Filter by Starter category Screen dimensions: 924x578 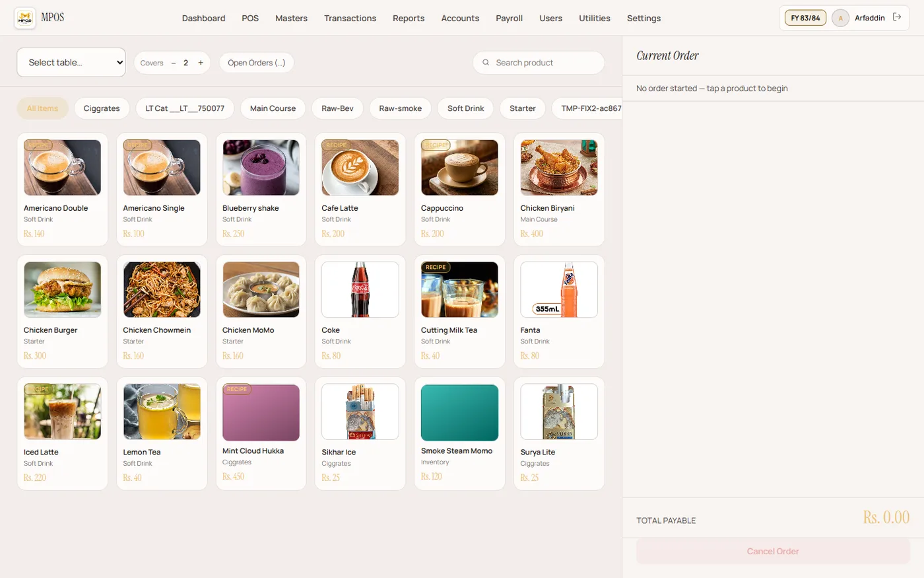coord(523,108)
